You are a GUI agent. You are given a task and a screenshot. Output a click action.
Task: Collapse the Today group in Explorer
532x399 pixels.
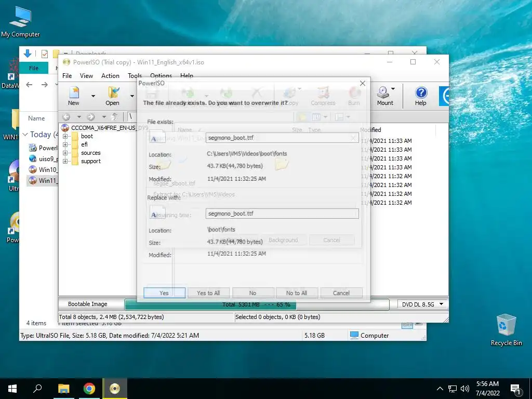tap(25, 135)
